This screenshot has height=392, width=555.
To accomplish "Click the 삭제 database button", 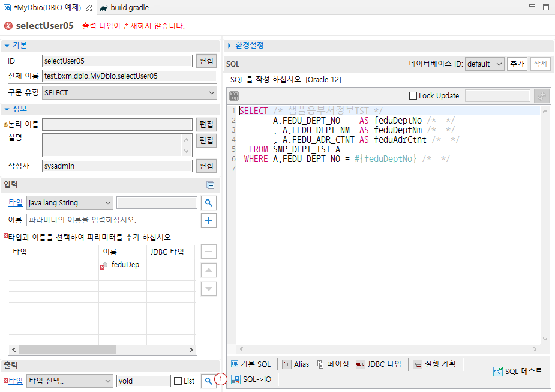I will click(x=541, y=64).
